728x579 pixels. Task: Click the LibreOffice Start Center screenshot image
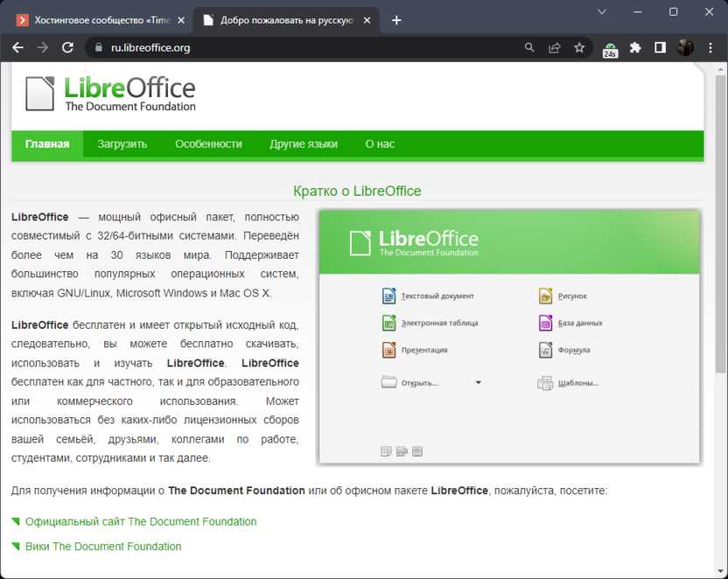click(x=509, y=337)
